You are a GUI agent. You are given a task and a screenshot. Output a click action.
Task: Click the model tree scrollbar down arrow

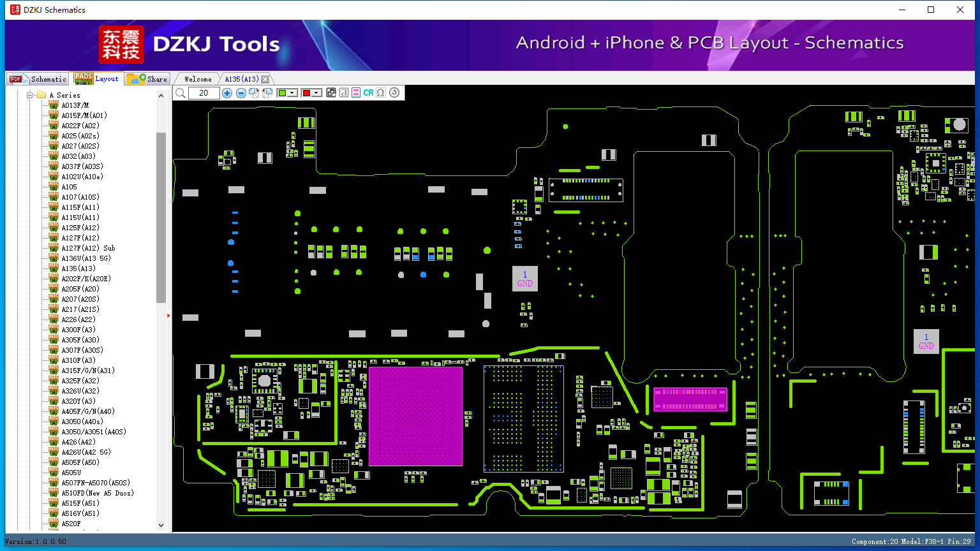point(161,525)
